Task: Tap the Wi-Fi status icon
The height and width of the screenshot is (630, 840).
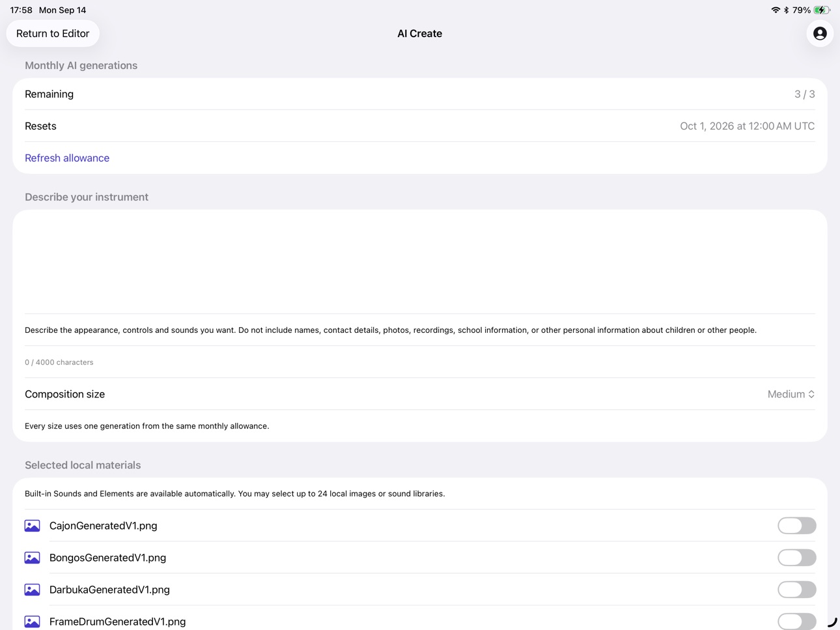Action: pyautogui.click(x=776, y=10)
